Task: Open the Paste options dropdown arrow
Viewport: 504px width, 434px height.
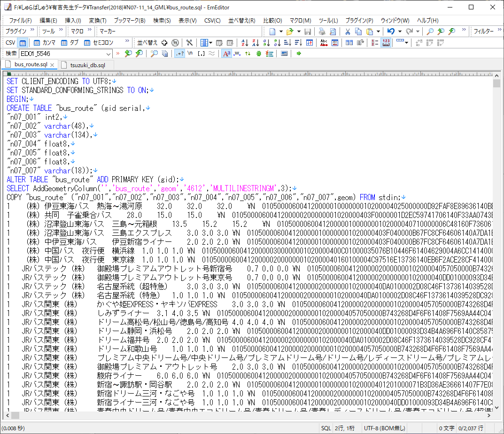Action: pyautogui.click(x=378, y=31)
